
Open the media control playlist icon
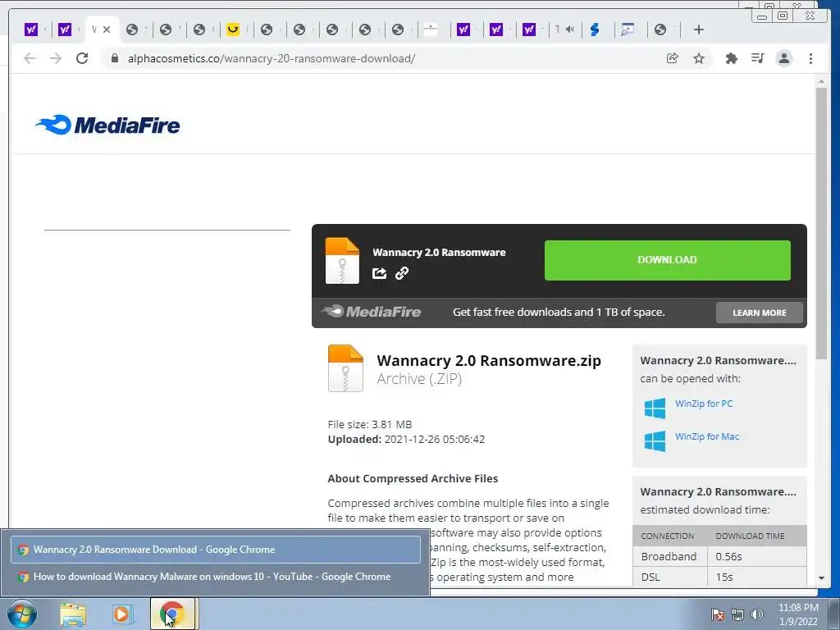tap(757, 58)
